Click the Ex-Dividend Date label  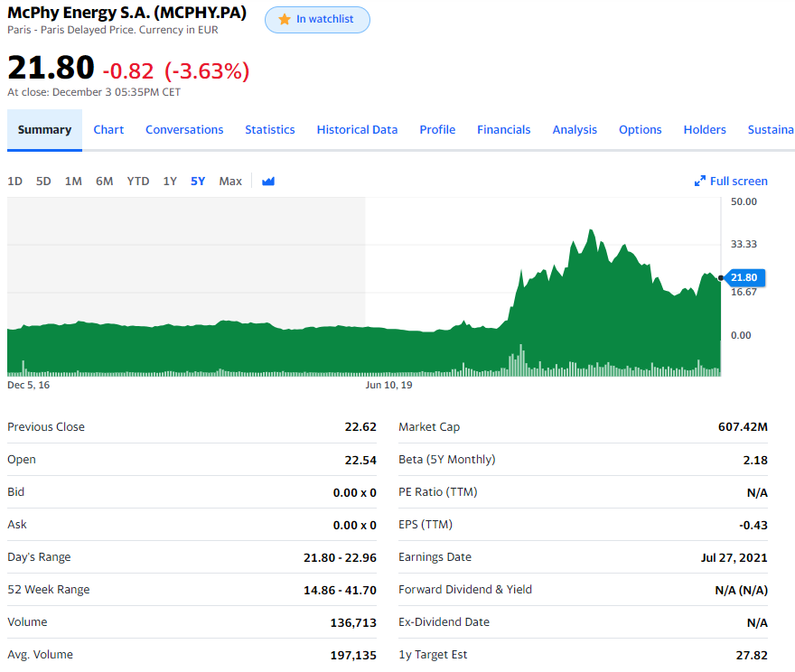(x=444, y=621)
